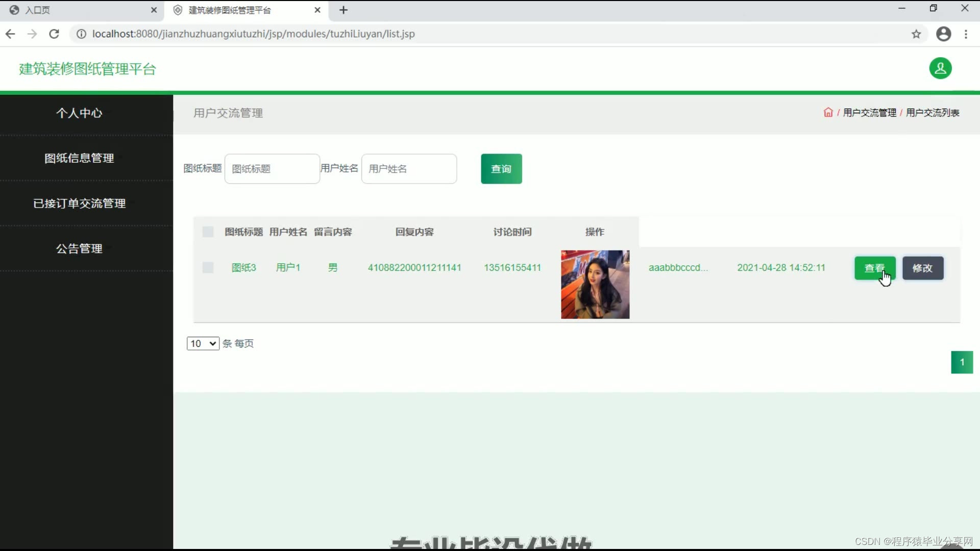Open new tab with plus icon
980x551 pixels.
tap(344, 10)
